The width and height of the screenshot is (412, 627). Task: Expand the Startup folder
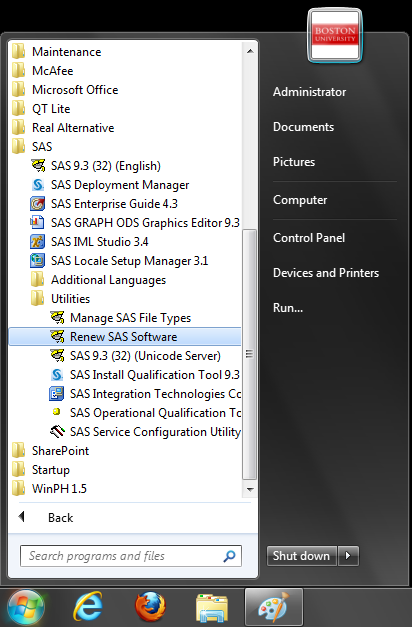tap(41, 469)
